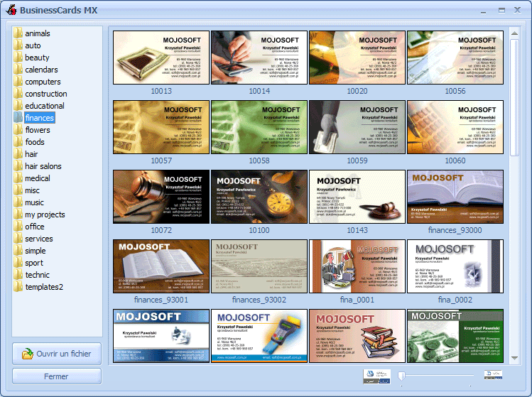Click the medical folder icon

(x=18, y=178)
